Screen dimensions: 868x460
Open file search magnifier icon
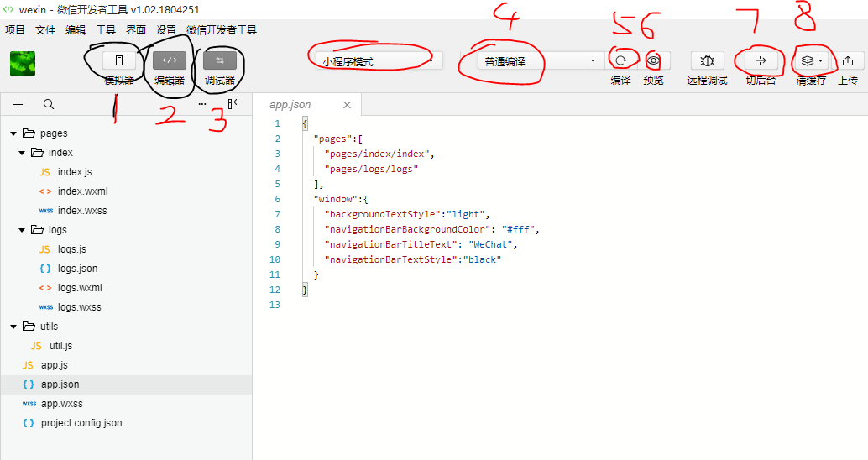point(49,104)
